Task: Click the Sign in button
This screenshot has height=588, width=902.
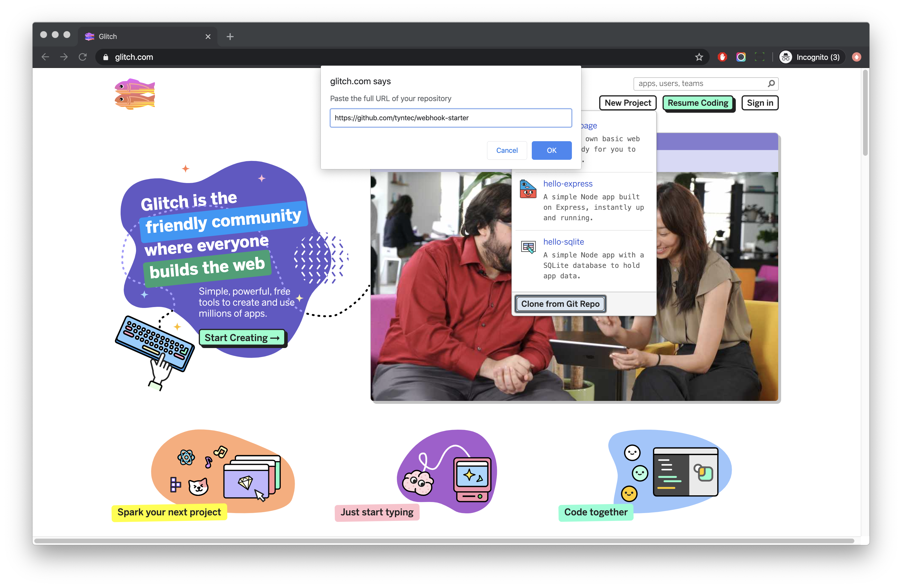Action: click(760, 103)
